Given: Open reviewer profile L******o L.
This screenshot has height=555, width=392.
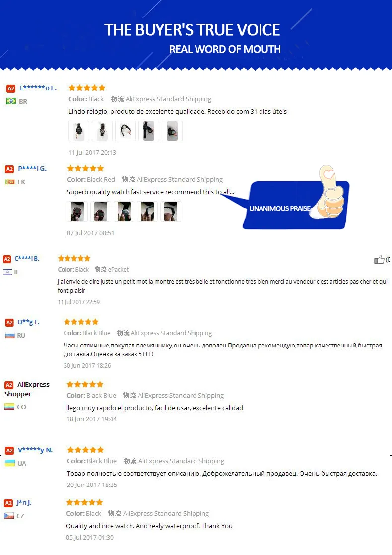Looking at the screenshot, I should click(x=38, y=88).
